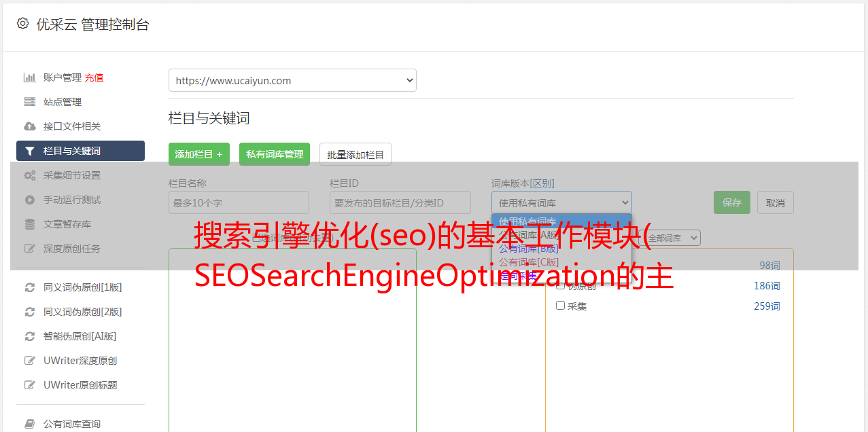Click the gear icon beside 优采云 管理控制台
The height and width of the screenshot is (432, 868).
pyautogui.click(x=22, y=24)
